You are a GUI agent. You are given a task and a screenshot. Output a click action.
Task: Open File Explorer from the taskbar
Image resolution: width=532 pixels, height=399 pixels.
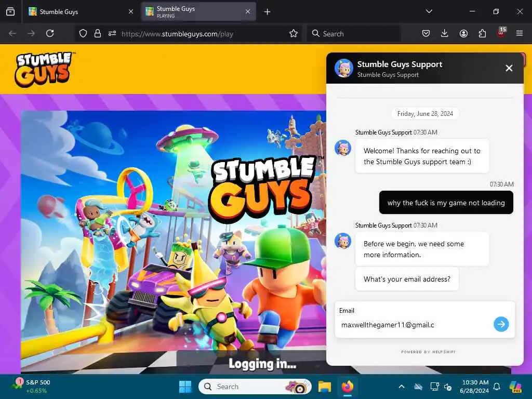(x=324, y=387)
